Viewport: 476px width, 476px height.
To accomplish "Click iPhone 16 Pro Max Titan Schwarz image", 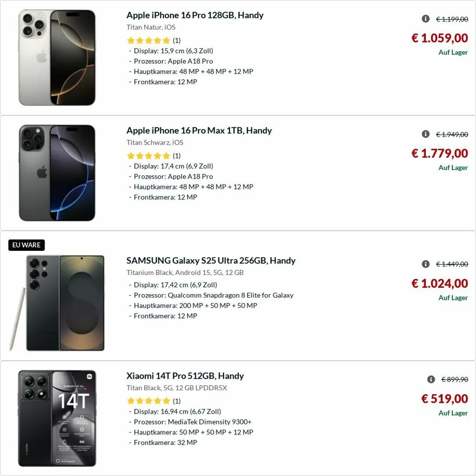I will [x=57, y=173].
